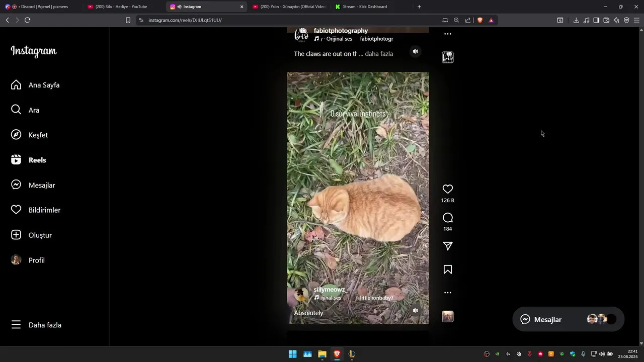Image resolution: width=644 pixels, height=362 pixels.
Task: Switch to the Discord #genel tab
Action: coord(40,7)
